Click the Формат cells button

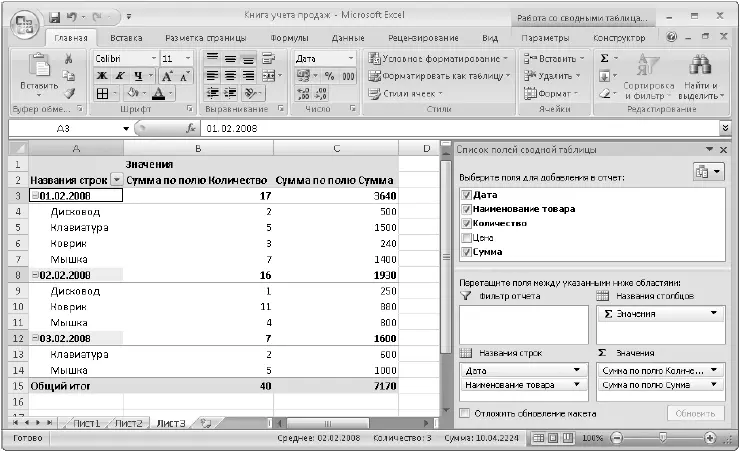[x=551, y=93]
